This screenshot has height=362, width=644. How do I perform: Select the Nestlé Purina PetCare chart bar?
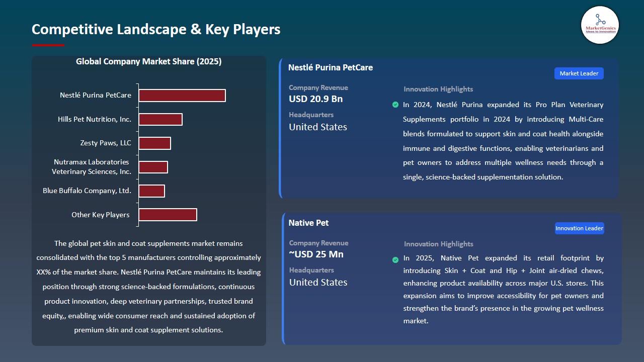182,96
